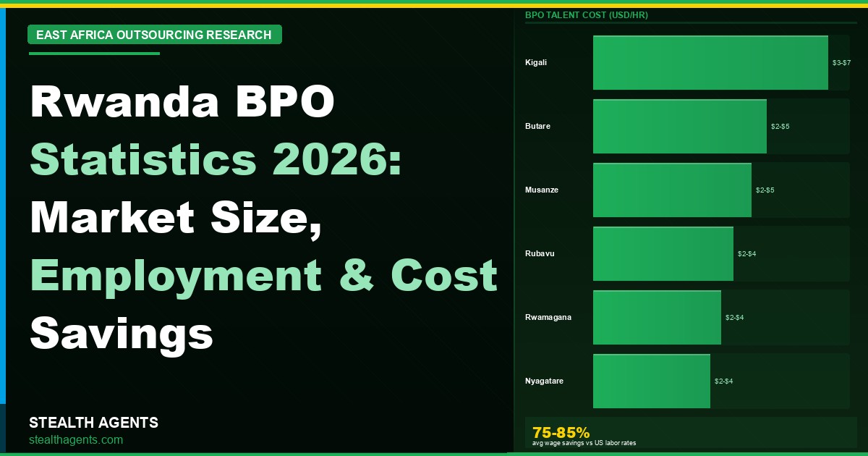868x456 pixels.
Task: Open the stealthagents.com link
Action: pos(76,439)
